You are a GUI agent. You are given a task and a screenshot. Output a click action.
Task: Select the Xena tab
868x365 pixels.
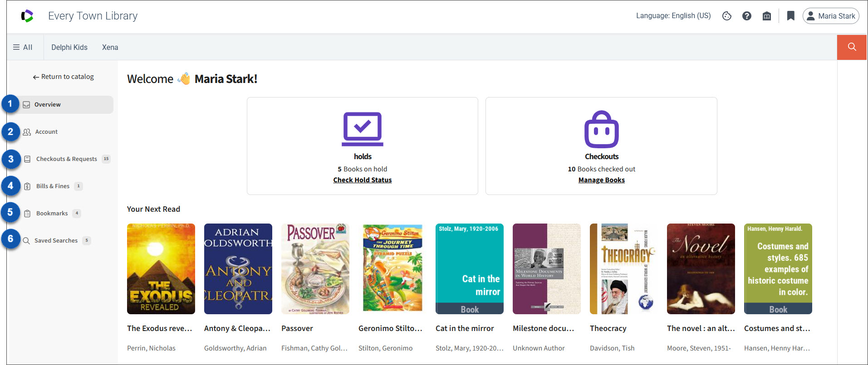click(x=110, y=47)
